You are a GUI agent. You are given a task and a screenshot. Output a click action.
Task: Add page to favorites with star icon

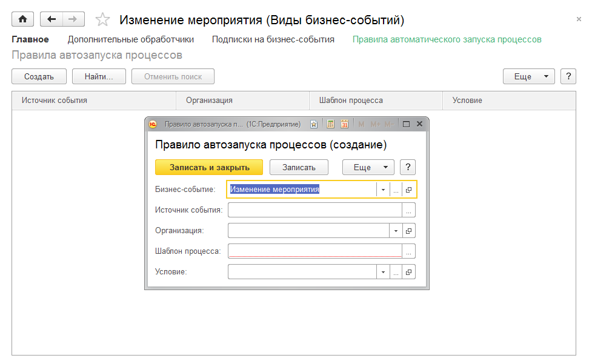(103, 20)
